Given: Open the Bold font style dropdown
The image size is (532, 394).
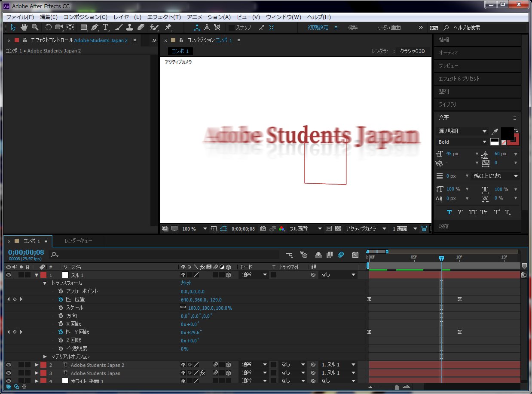Looking at the screenshot, I should [462, 142].
